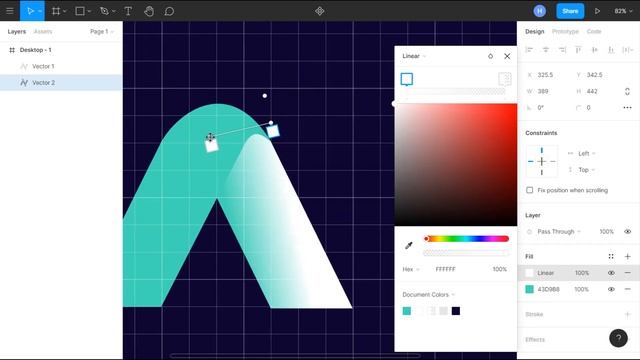Click the align right icon
The width and height of the screenshot is (640, 360).
click(x=562, y=50)
